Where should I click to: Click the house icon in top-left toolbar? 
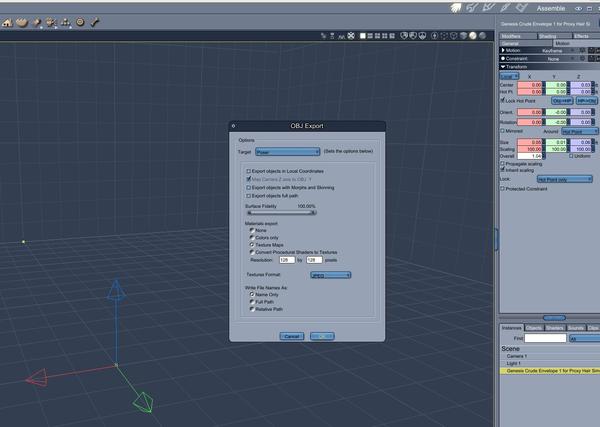(x=7, y=23)
